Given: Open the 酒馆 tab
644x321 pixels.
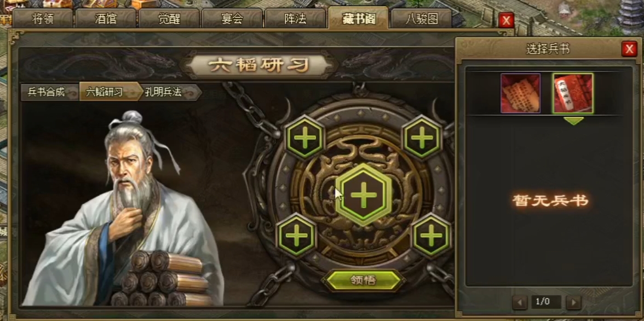Looking at the screenshot, I should (x=106, y=19).
